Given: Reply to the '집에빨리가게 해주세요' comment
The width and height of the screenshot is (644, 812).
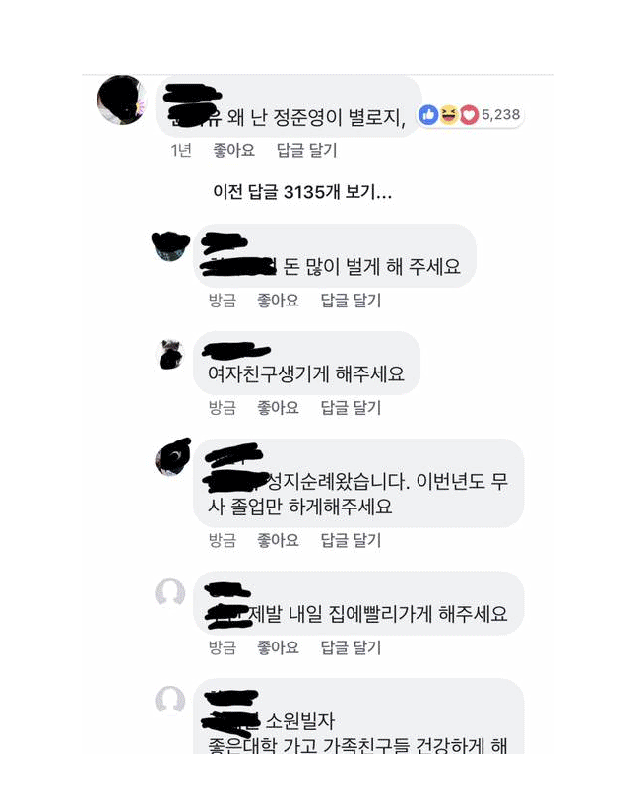Looking at the screenshot, I should point(351,647).
